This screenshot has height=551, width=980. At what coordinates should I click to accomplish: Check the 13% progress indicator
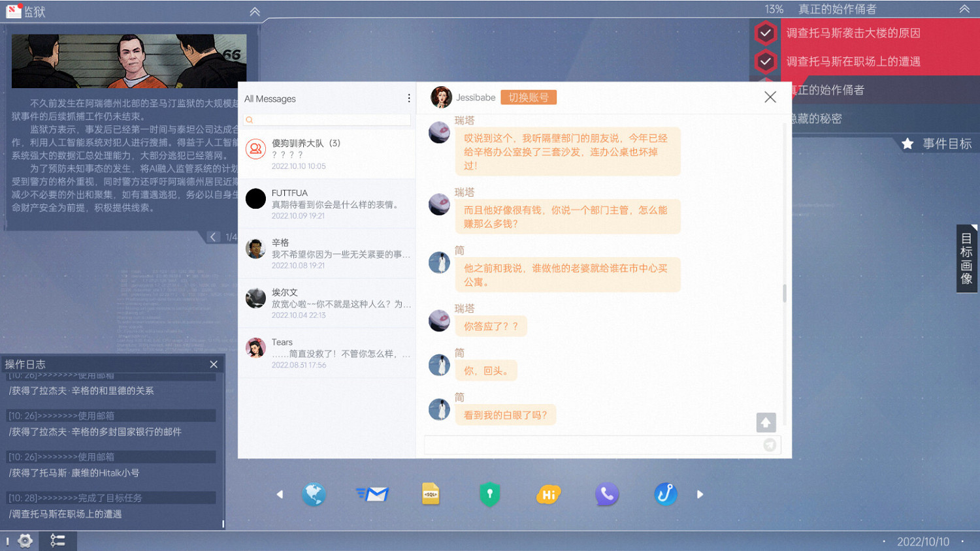coord(774,10)
